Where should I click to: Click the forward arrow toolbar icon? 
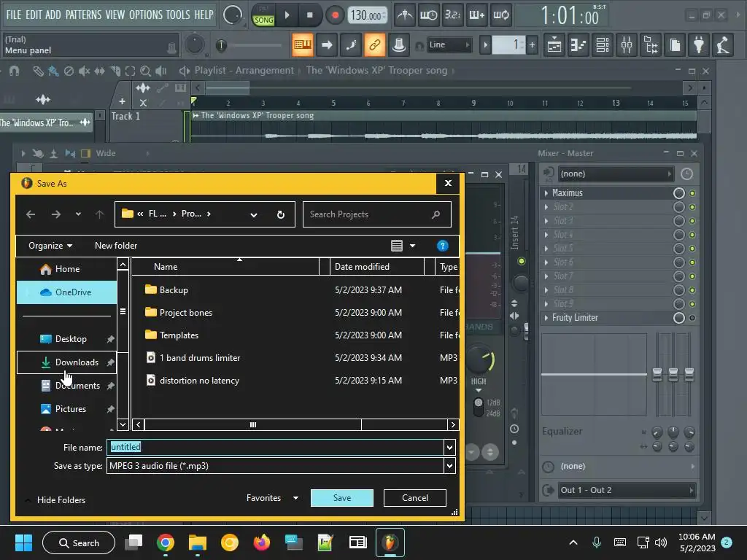coord(327,45)
